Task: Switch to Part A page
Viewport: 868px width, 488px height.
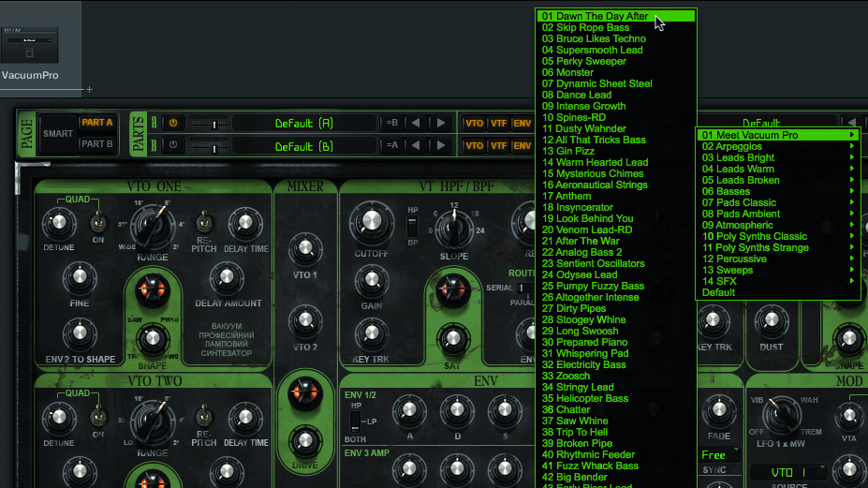Action: click(x=96, y=123)
